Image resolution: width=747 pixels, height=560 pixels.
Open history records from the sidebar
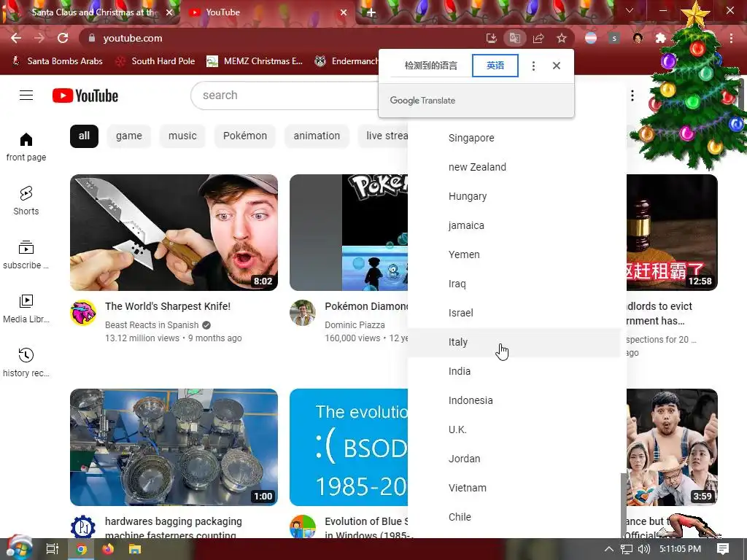(26, 363)
